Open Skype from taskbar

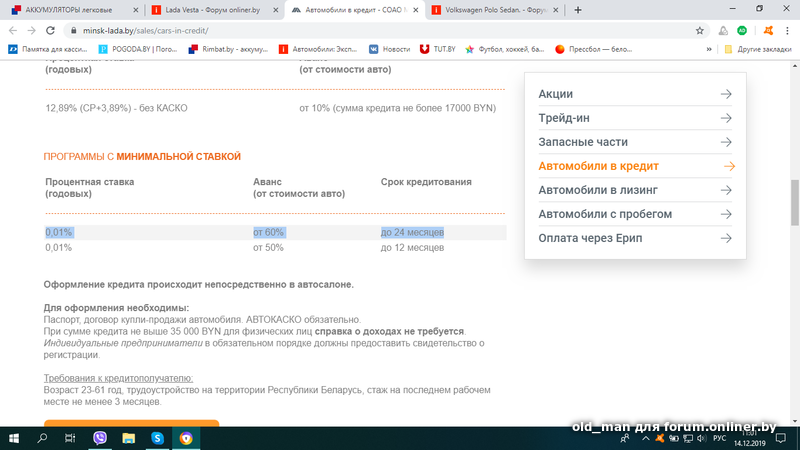coord(157,438)
